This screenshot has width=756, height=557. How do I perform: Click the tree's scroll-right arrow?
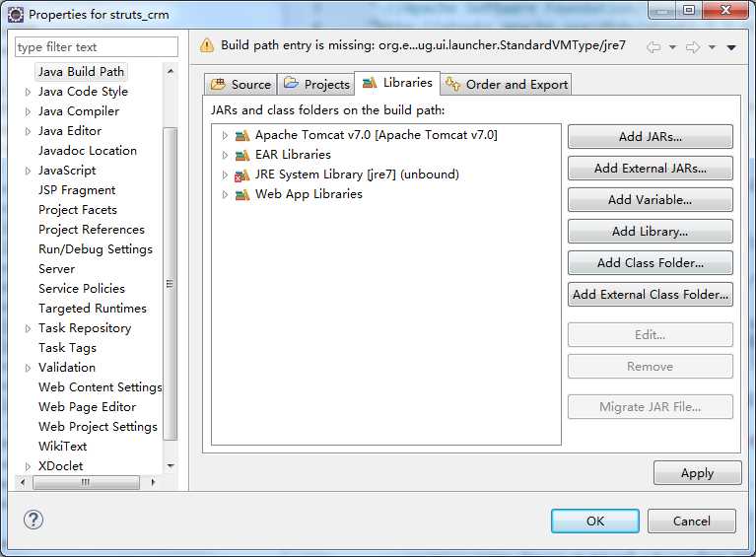(x=153, y=482)
